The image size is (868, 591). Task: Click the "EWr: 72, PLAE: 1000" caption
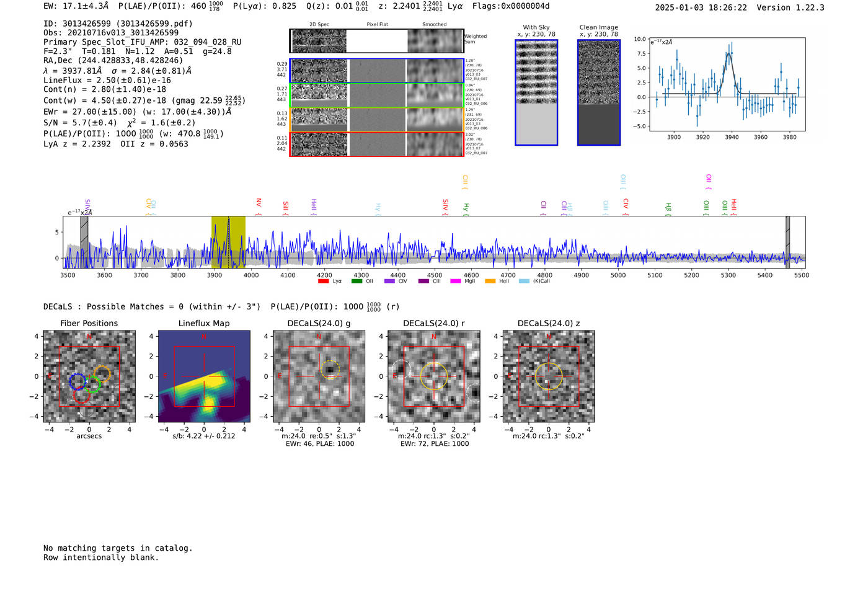point(435,444)
